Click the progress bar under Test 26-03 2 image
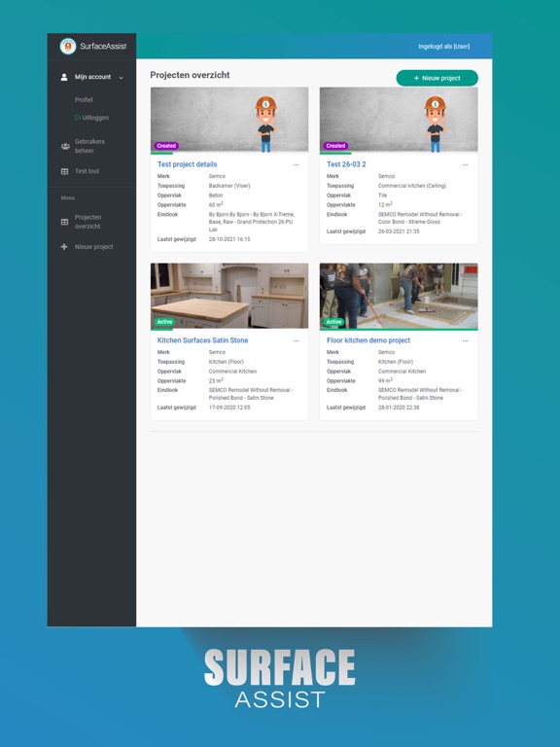This screenshot has width=560, height=747. [x=335, y=154]
